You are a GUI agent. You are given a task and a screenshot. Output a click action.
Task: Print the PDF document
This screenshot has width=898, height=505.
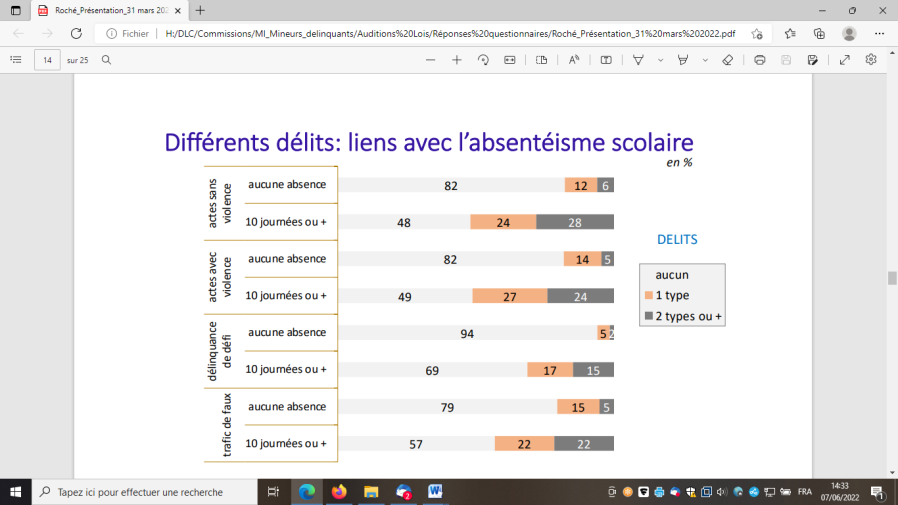click(x=760, y=60)
